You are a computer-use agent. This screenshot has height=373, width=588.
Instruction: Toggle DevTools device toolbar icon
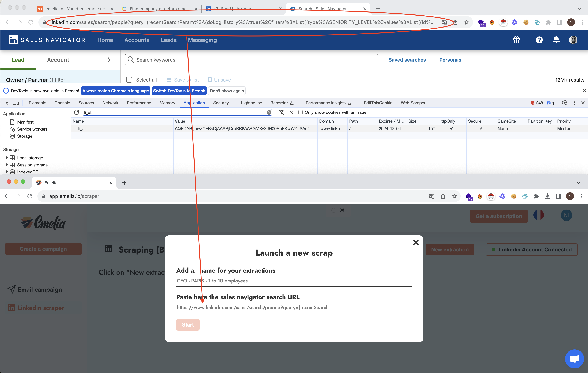coord(16,103)
